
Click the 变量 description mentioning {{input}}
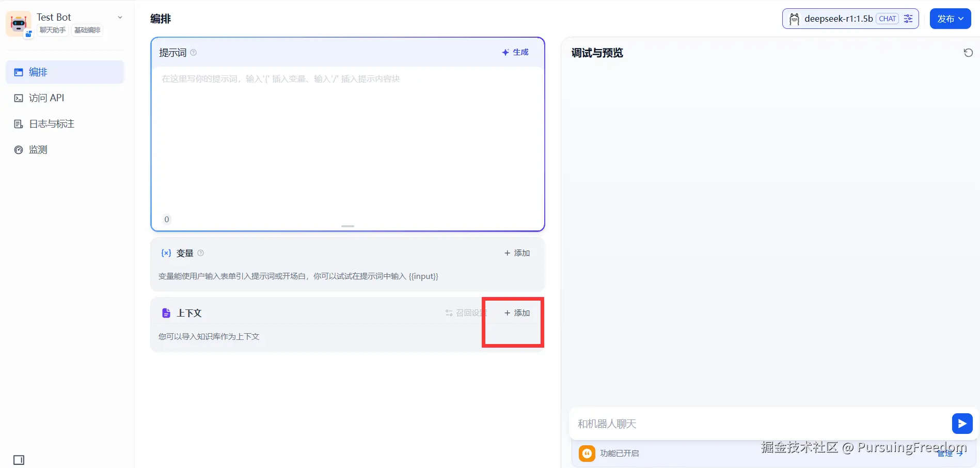point(298,276)
